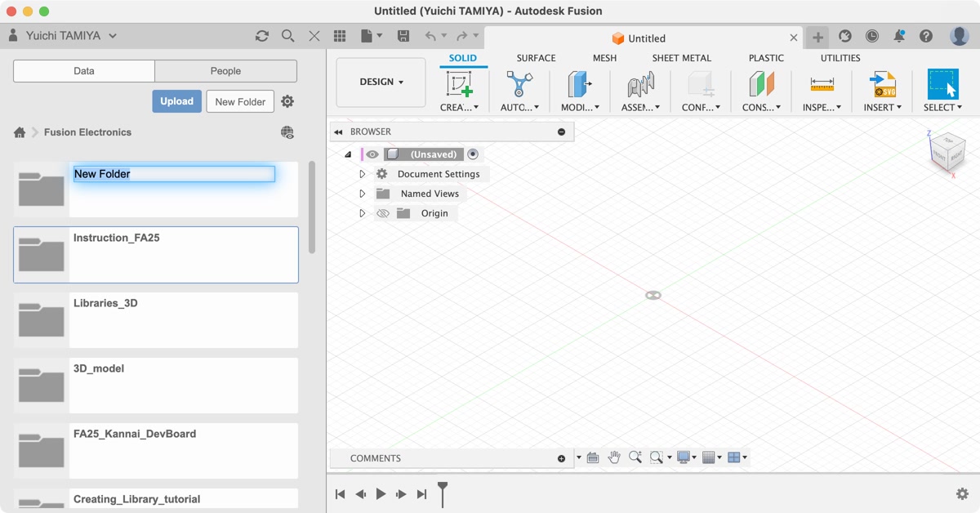
Task: Click the Assemble tool icon
Action: coord(640,84)
